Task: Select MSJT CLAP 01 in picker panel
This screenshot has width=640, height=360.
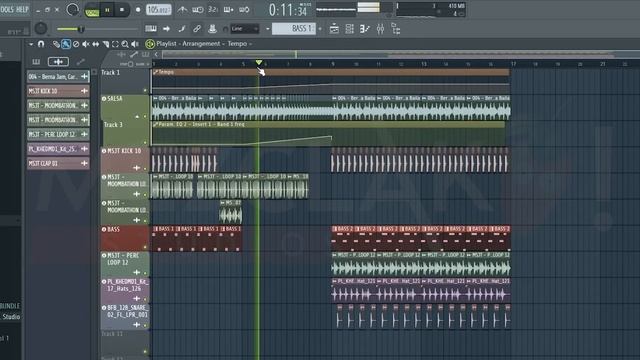Action: [58, 163]
